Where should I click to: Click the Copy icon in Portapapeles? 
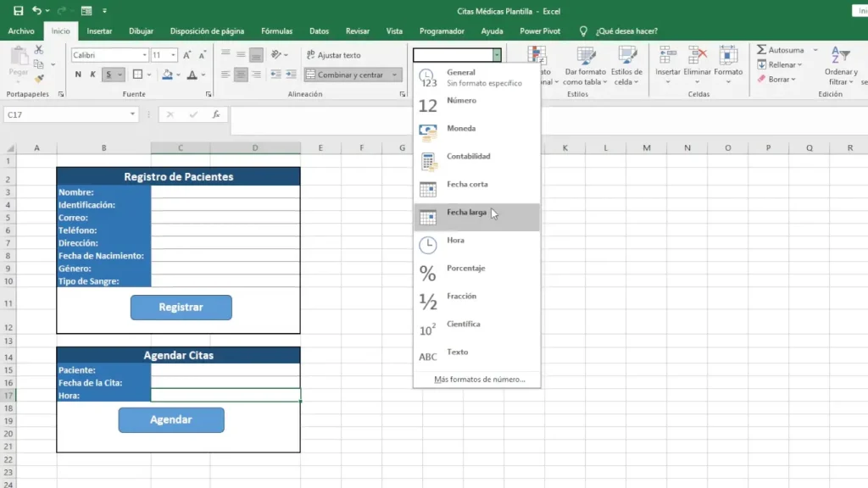[x=39, y=64]
